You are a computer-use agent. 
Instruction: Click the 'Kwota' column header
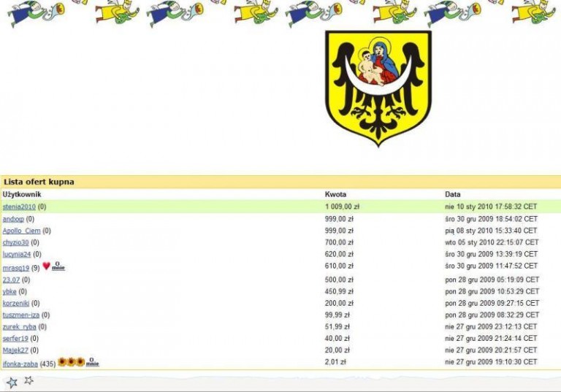[x=335, y=195]
